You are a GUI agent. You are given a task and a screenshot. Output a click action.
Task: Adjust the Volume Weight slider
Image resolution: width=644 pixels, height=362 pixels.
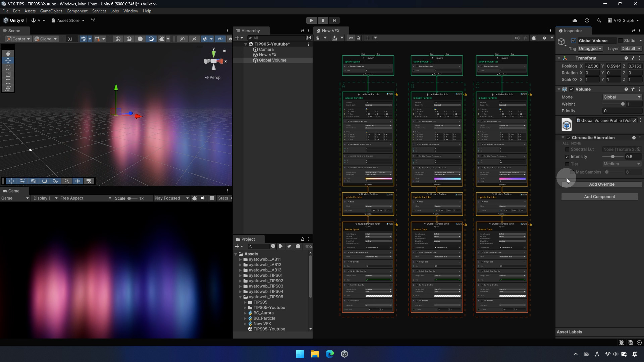pos(623,104)
